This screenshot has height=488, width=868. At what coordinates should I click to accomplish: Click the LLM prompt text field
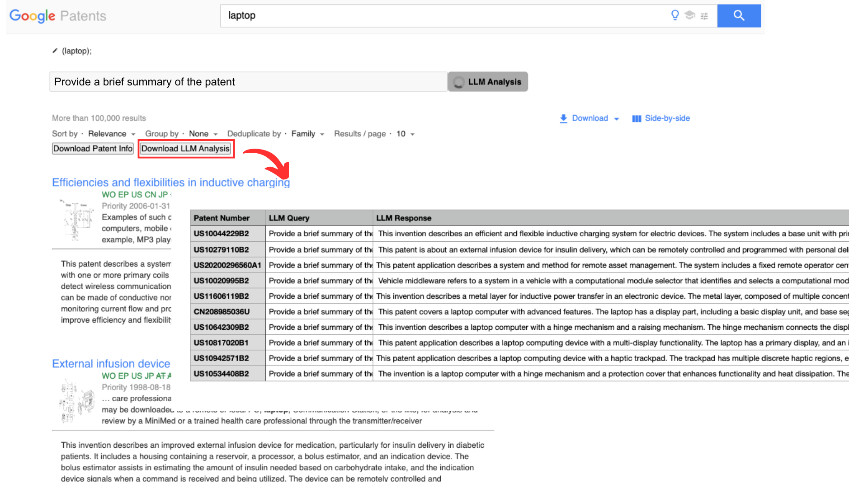[x=248, y=82]
